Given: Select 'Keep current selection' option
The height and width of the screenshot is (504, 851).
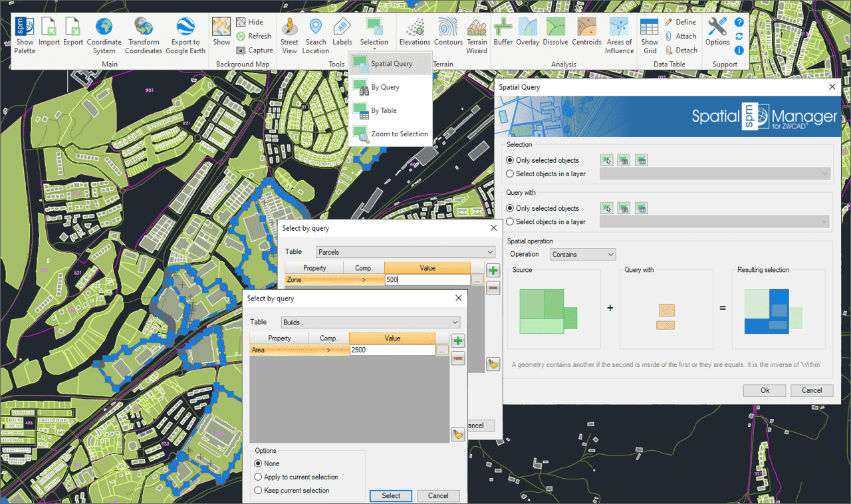Looking at the screenshot, I should (292, 490).
